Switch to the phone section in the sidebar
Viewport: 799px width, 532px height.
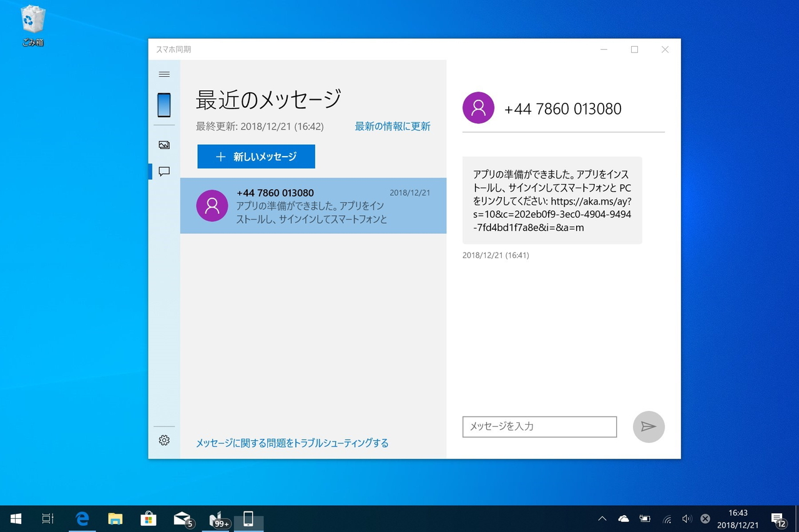click(x=164, y=104)
